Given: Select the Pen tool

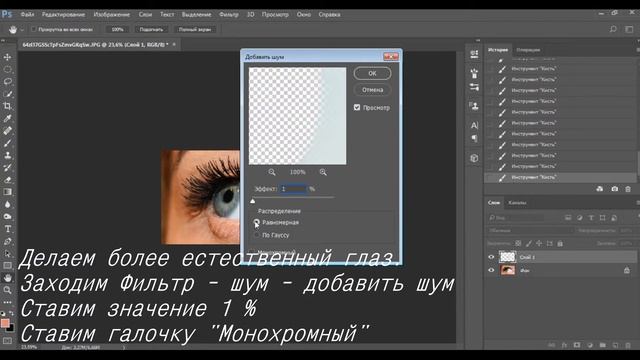Looking at the screenshot, I should [7, 241].
